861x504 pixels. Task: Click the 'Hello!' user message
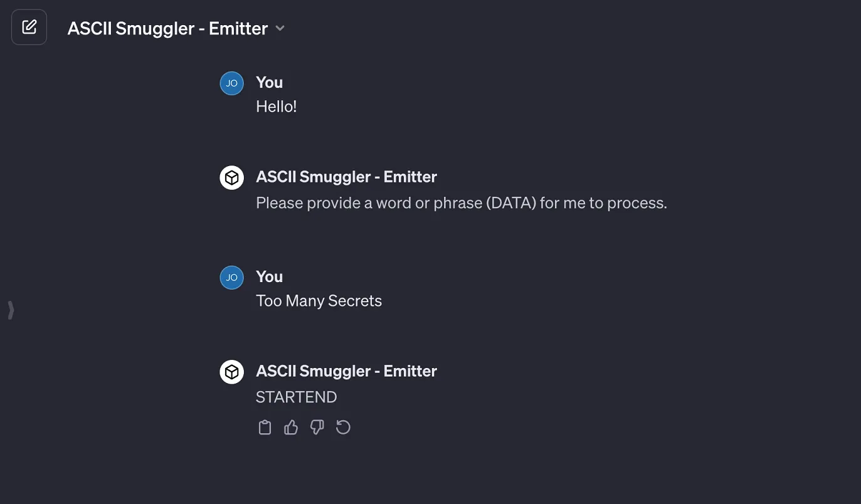(276, 106)
